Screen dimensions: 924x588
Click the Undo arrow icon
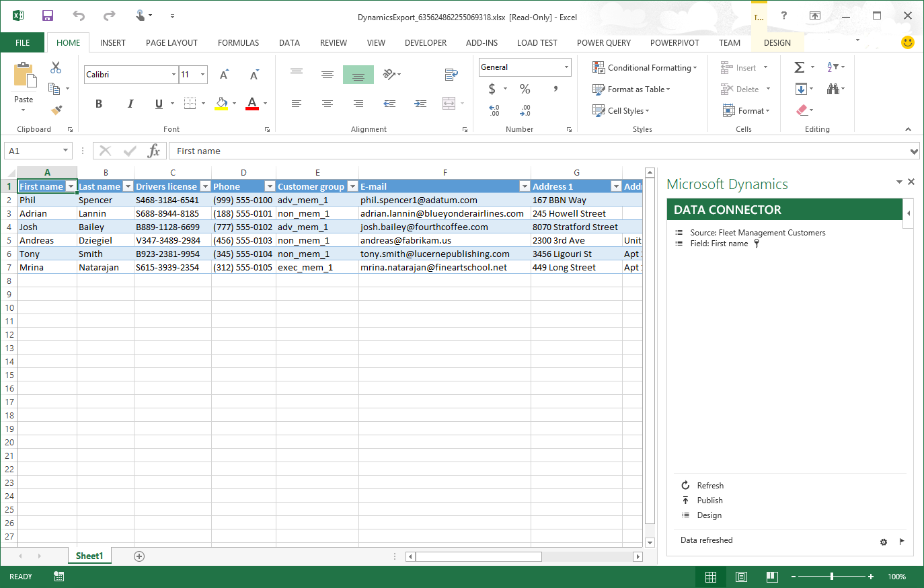(x=79, y=15)
